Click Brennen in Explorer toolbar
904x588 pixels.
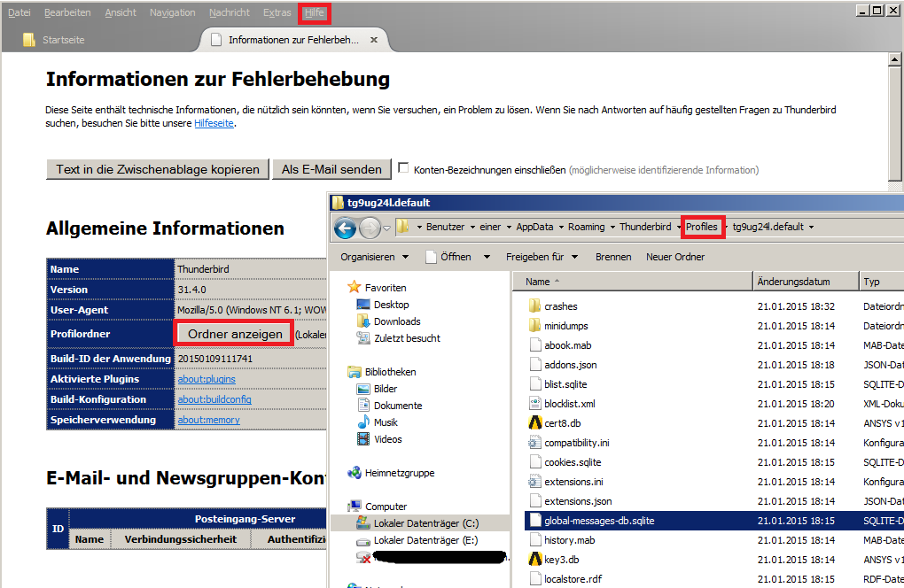point(612,257)
